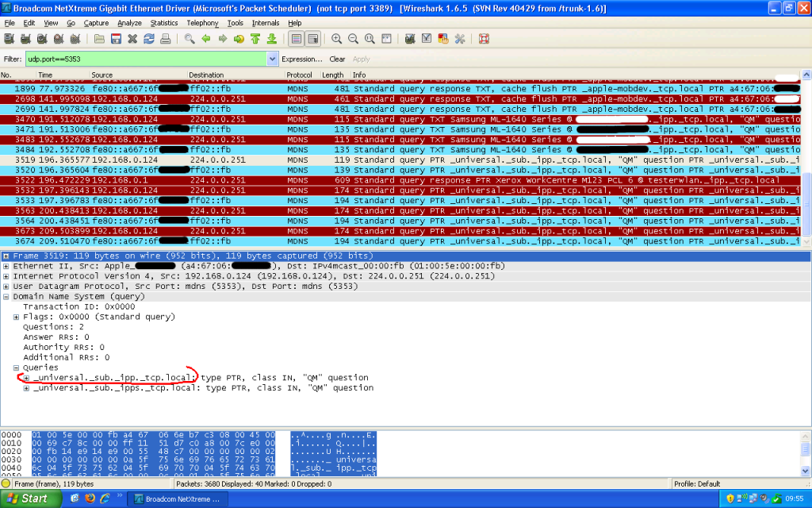
Task: Click the Broadcom NetXtreme taskbar button
Action: coord(177,499)
